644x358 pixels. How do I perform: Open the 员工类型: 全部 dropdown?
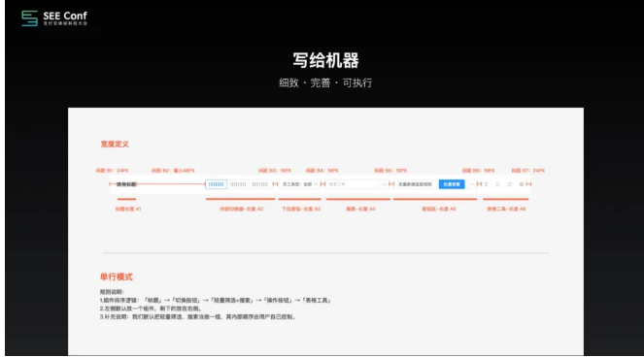(x=300, y=184)
